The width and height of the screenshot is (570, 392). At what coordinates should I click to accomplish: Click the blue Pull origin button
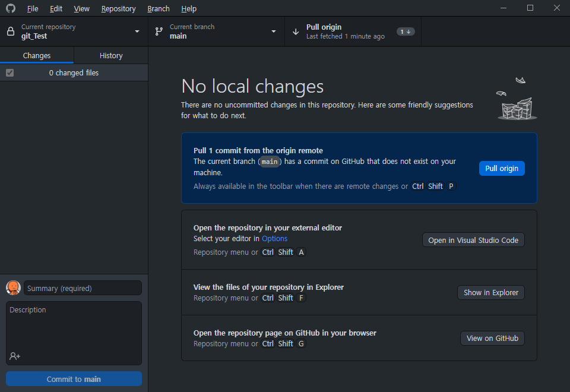click(x=502, y=168)
